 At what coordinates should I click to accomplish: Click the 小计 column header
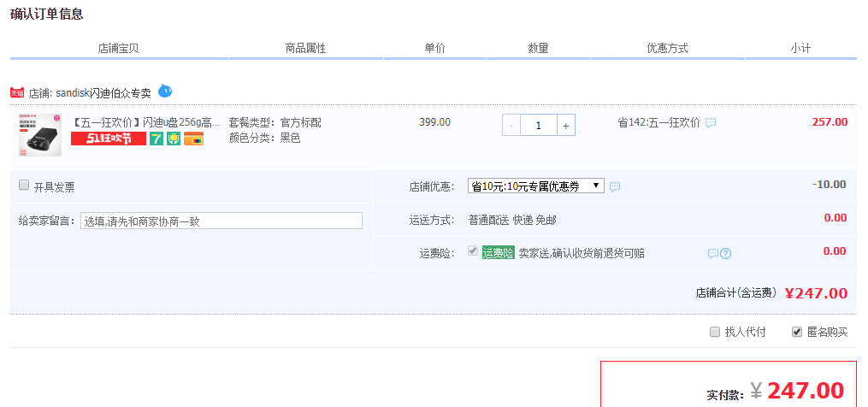[x=800, y=48]
